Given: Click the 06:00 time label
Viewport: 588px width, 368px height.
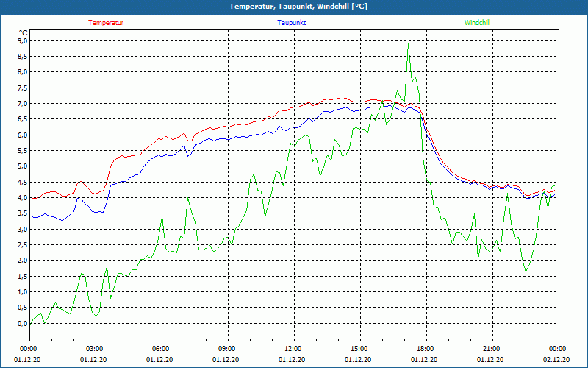Looking at the screenshot, I should tap(162, 349).
